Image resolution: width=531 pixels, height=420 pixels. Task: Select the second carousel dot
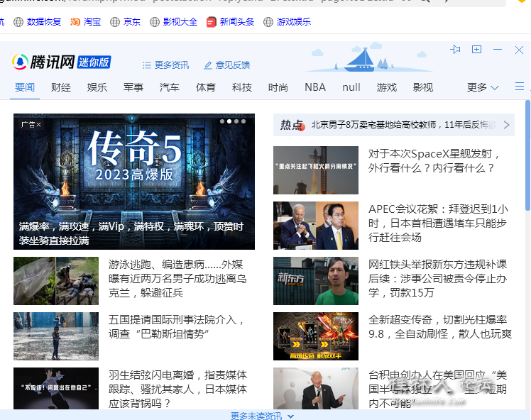(x=229, y=121)
